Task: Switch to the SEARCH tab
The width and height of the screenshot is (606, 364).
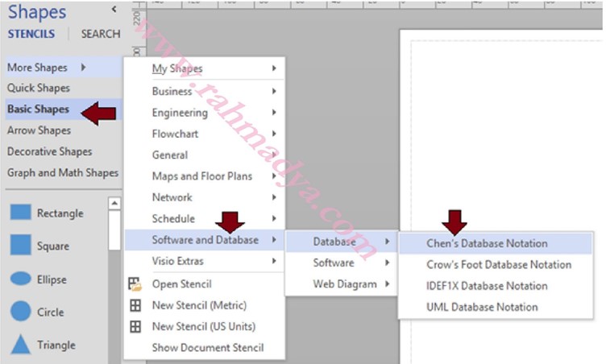Action: pyautogui.click(x=100, y=34)
